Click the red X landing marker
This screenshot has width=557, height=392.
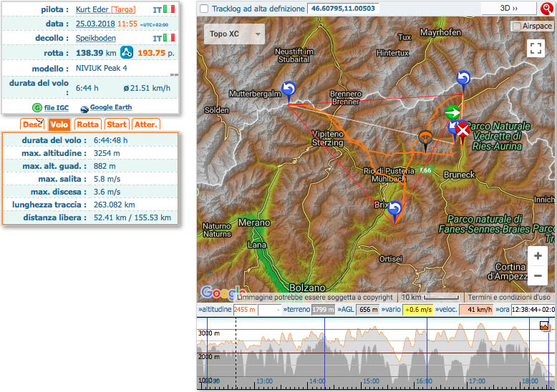463,130
